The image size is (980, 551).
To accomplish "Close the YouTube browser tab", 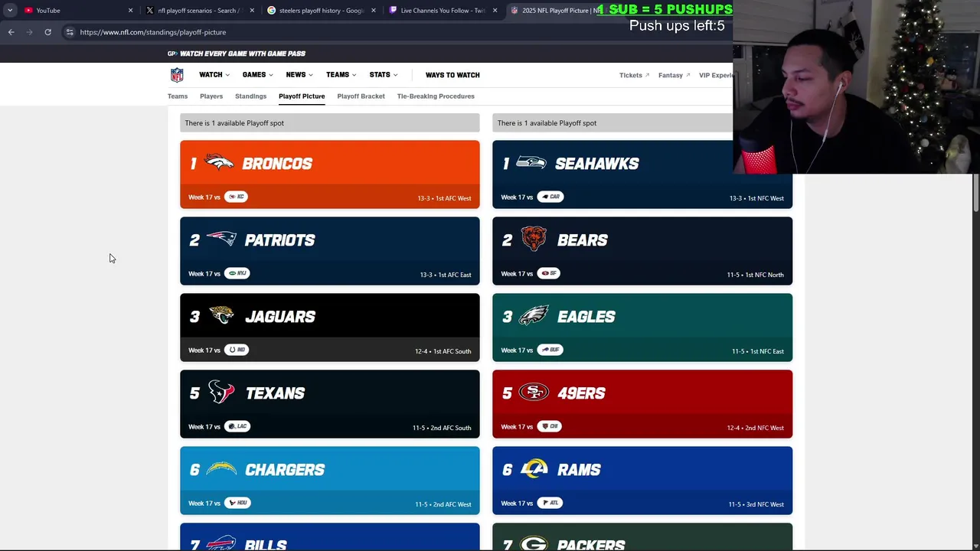I will click(x=130, y=11).
